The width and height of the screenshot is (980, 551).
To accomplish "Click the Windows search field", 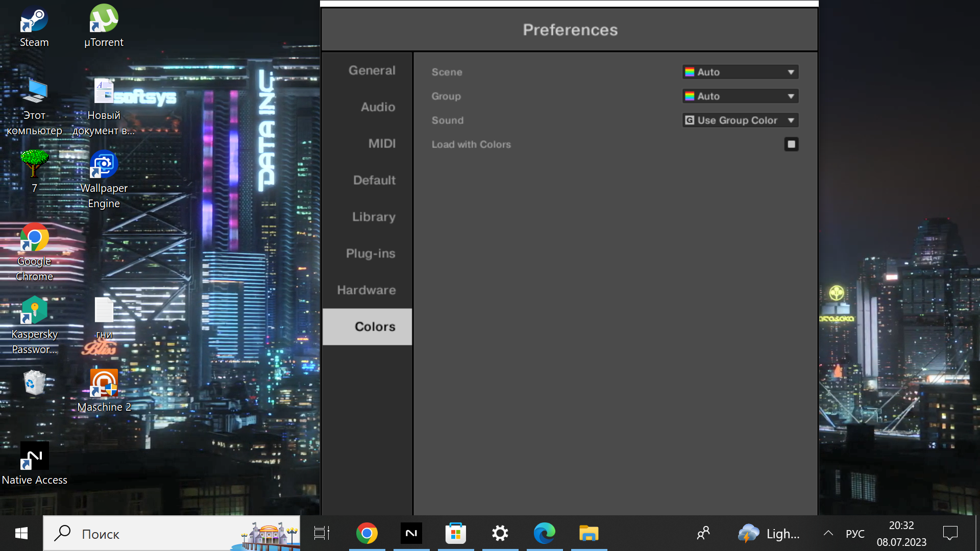I will (153, 534).
